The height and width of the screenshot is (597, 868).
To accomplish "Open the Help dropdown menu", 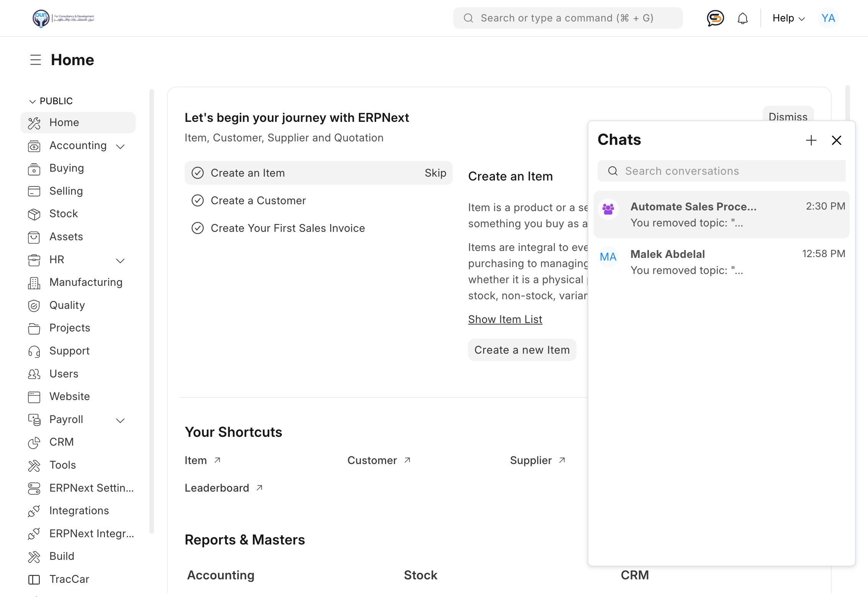I will [x=788, y=18].
